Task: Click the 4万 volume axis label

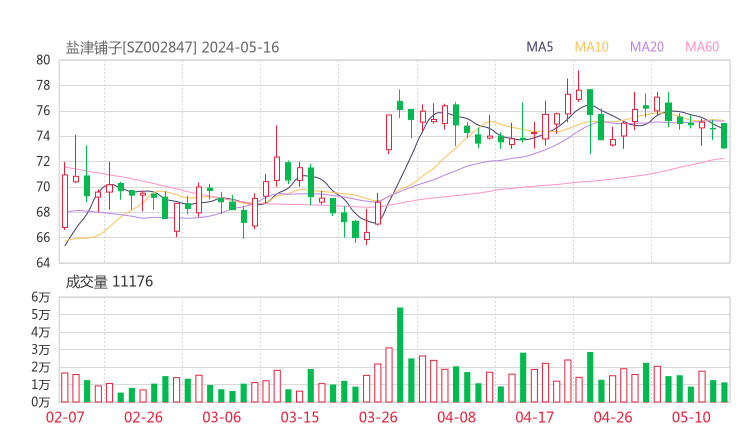Action: tap(41, 332)
